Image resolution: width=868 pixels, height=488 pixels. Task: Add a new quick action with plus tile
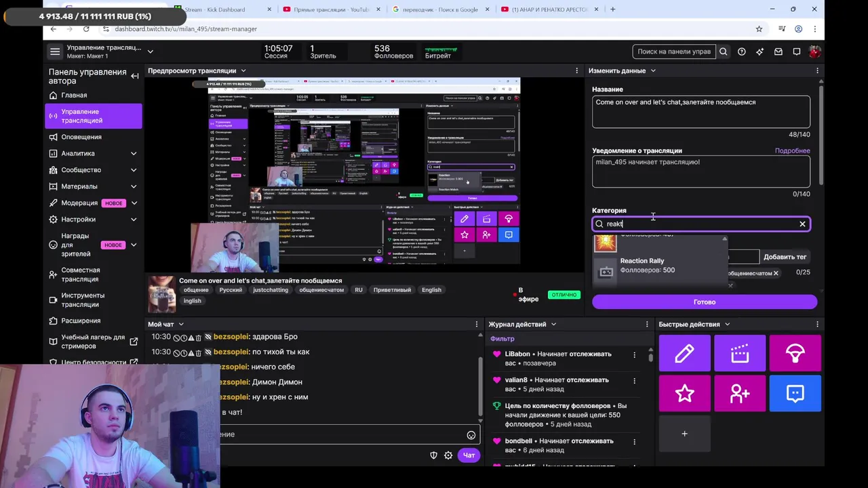pos(684,433)
